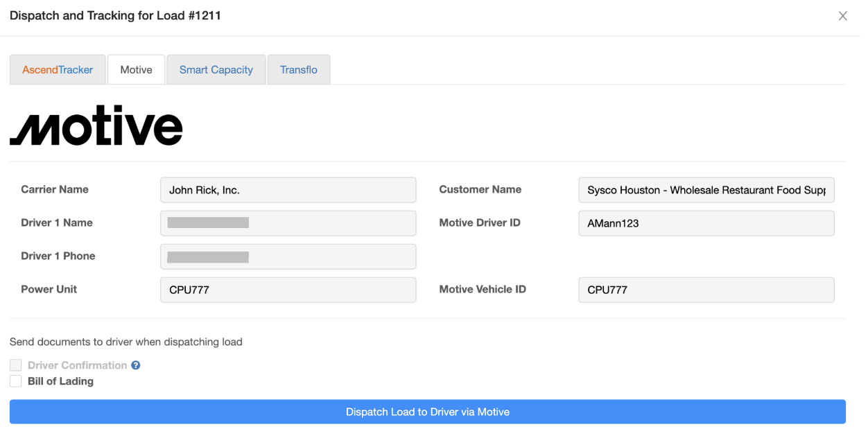868x445 pixels.
Task: Click the 'Customer Name' label
Action: [480, 189]
